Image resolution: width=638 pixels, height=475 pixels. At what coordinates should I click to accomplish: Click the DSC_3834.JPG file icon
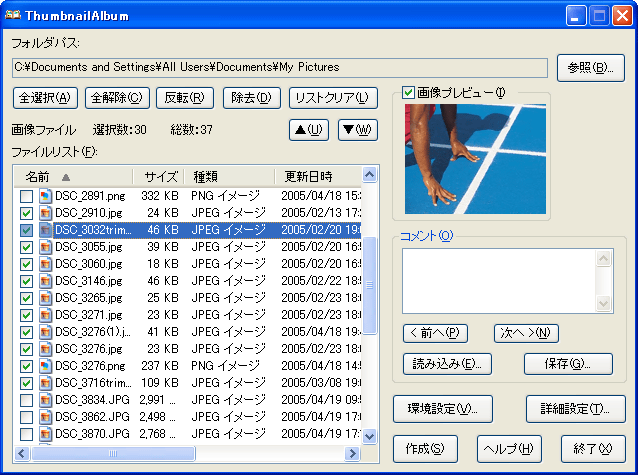coord(45,400)
